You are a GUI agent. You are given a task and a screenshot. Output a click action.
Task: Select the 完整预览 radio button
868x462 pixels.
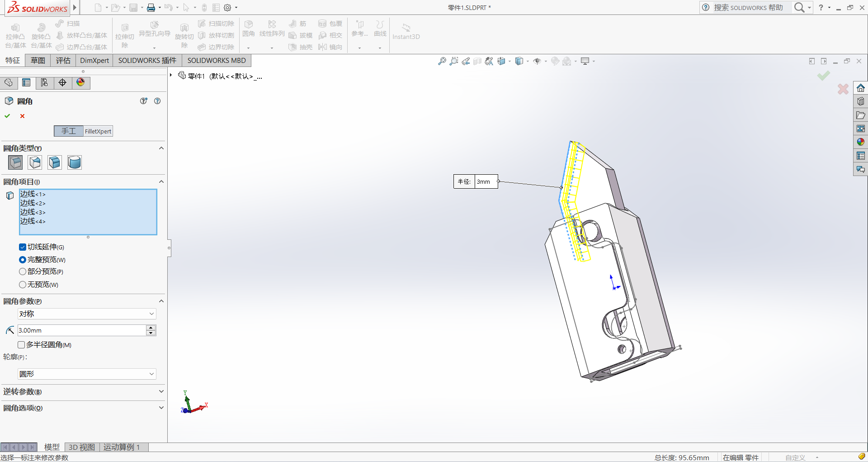pos(22,260)
